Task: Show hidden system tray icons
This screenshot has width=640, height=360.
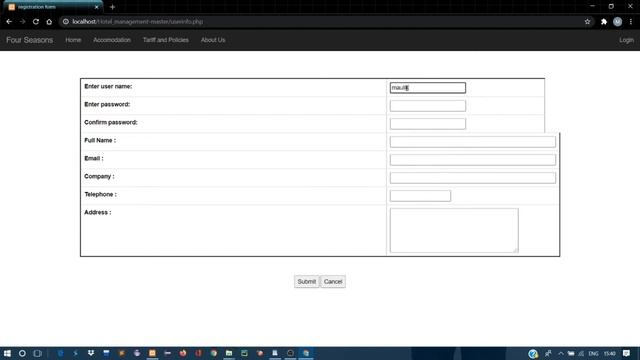Action: 561,353
